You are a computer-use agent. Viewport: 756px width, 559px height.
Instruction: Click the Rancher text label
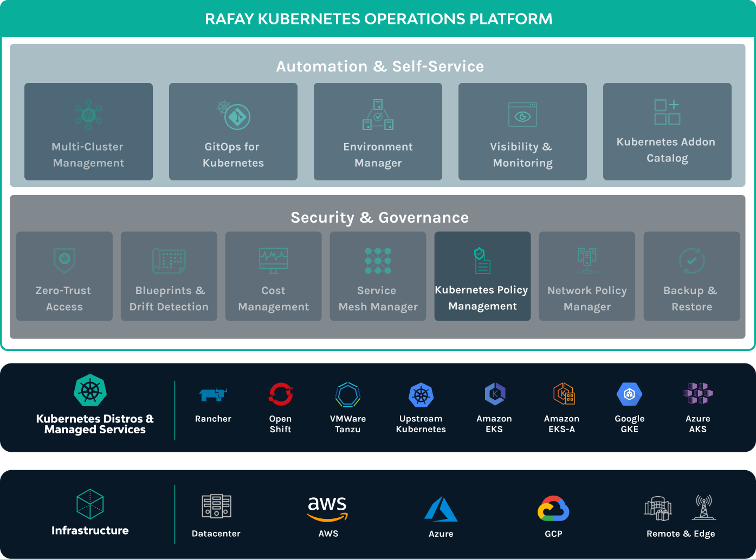click(x=213, y=419)
